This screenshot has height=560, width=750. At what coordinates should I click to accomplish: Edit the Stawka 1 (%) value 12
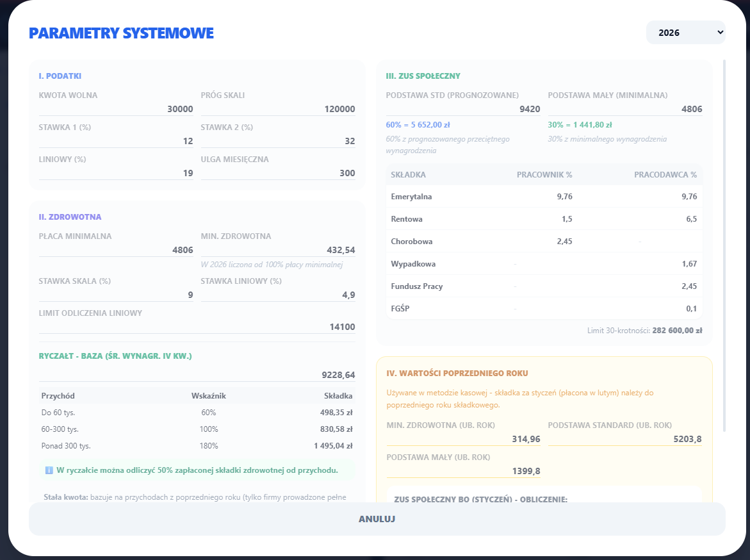coord(116,141)
